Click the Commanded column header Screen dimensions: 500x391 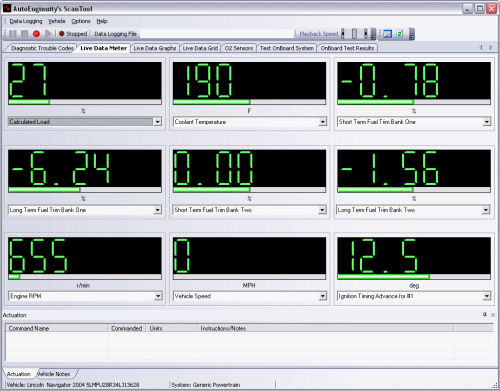(x=127, y=328)
